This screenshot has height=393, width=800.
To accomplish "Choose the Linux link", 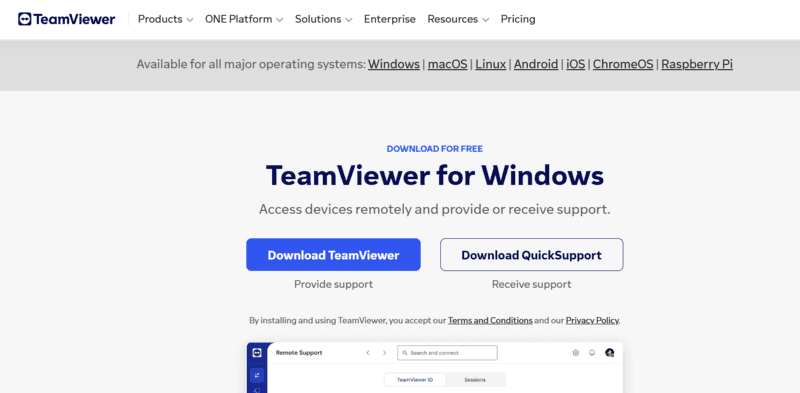I will point(491,64).
